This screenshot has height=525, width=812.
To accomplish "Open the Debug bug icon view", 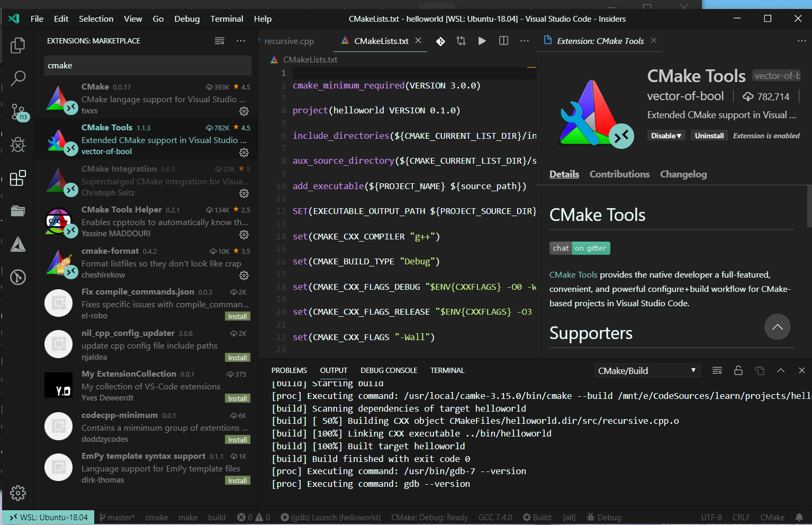I will 17,145.
